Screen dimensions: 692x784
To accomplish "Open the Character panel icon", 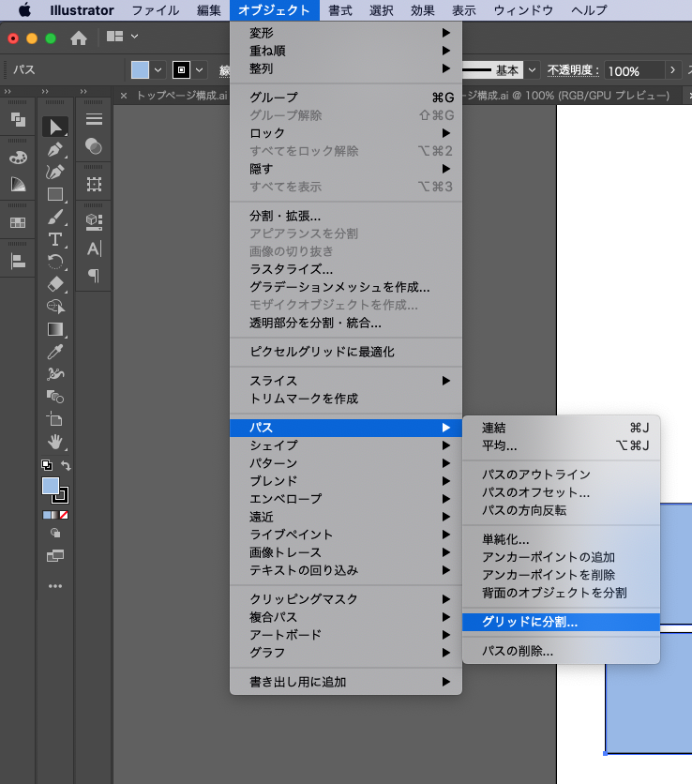I will click(x=94, y=249).
